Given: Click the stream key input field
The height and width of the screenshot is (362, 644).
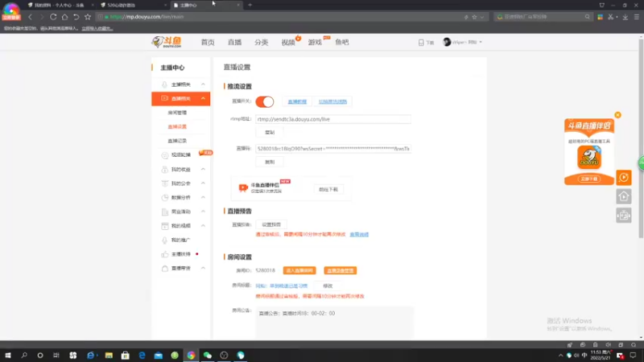Looking at the screenshot, I should 333,149.
